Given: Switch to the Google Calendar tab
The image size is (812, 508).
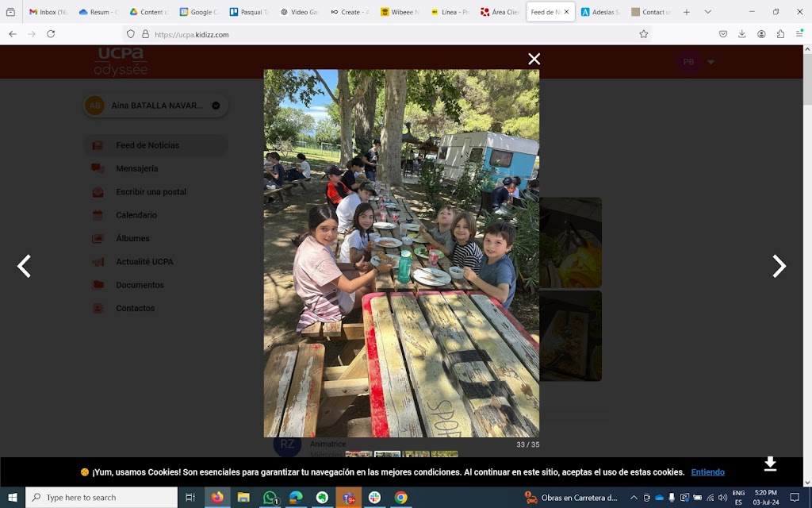Looking at the screenshot, I should 198,12.
